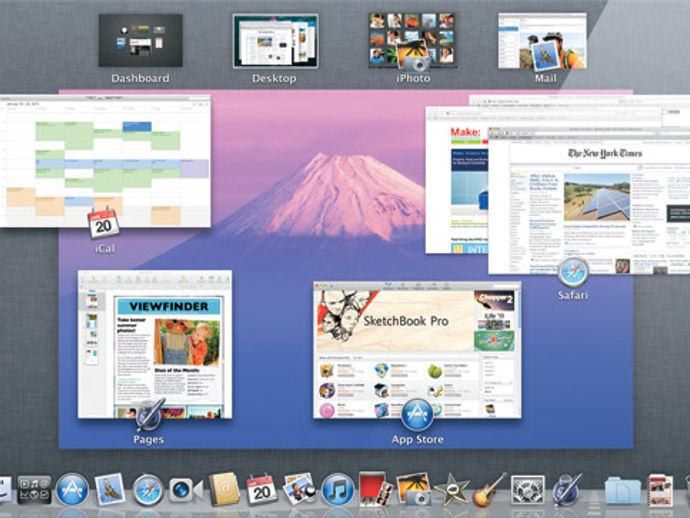Click the "Mail" label under the space
The image size is (690, 518).
[x=545, y=78]
